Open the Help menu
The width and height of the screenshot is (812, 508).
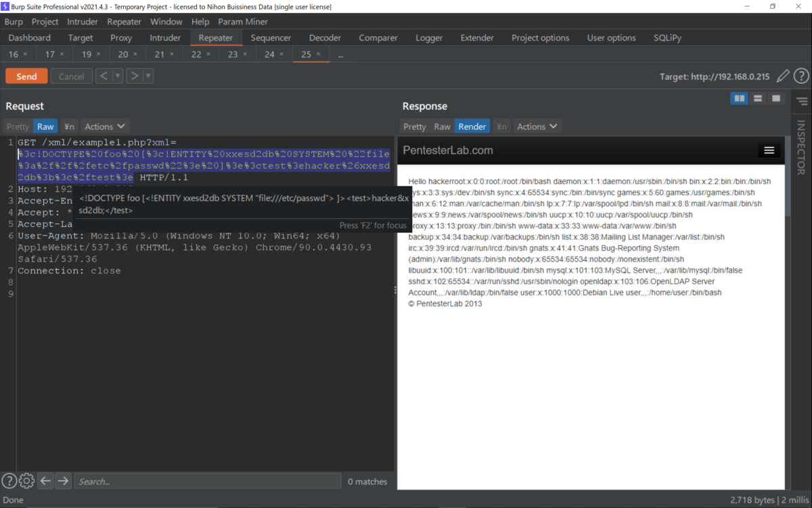[x=200, y=22]
